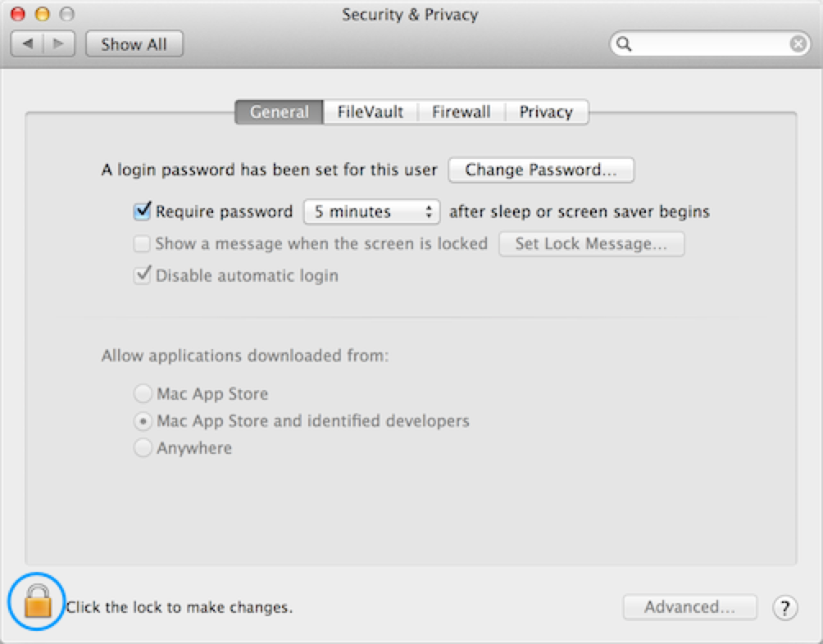Open the Advanced settings button
This screenshot has width=823, height=644.
coord(689,607)
